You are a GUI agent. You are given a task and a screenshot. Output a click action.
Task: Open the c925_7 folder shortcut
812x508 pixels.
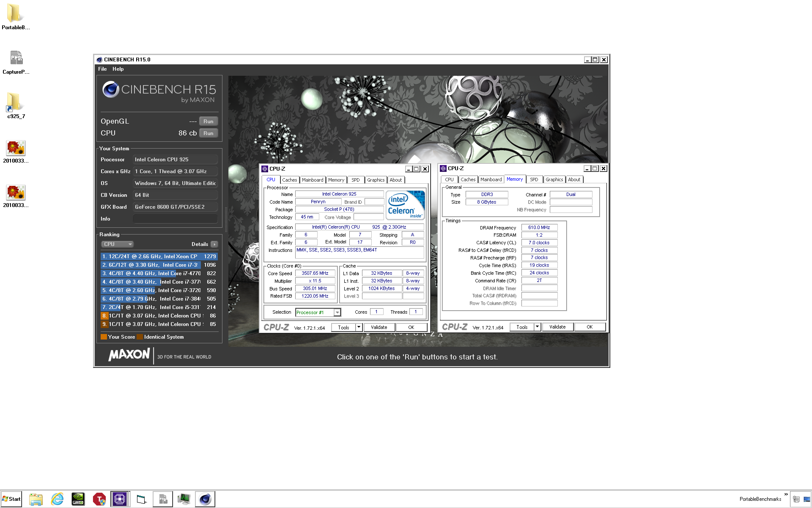16,106
